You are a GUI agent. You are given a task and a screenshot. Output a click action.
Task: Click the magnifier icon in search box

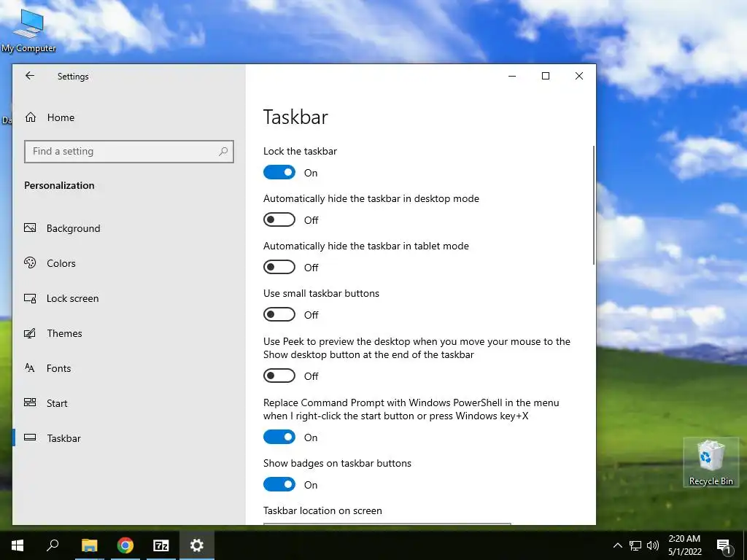tap(223, 152)
